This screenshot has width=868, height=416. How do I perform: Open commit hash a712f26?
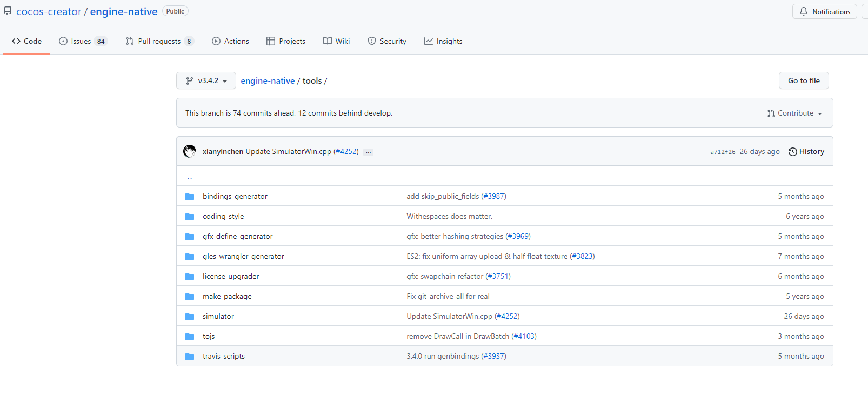point(723,152)
